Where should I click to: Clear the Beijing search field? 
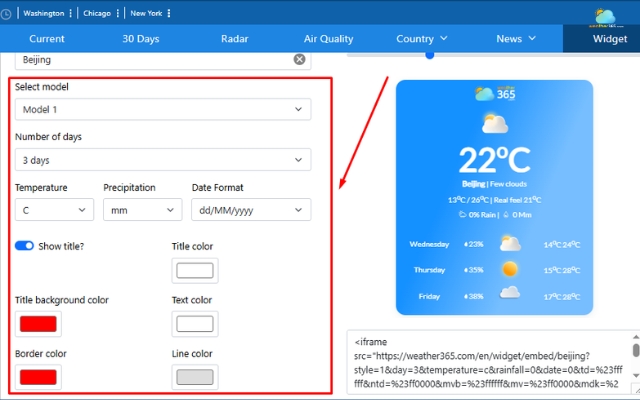click(299, 60)
